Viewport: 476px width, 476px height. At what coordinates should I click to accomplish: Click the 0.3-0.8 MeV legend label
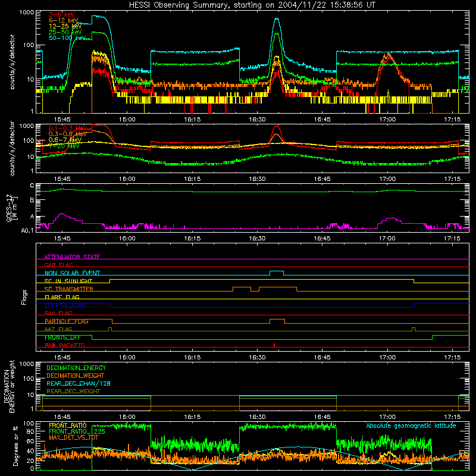tap(68, 133)
